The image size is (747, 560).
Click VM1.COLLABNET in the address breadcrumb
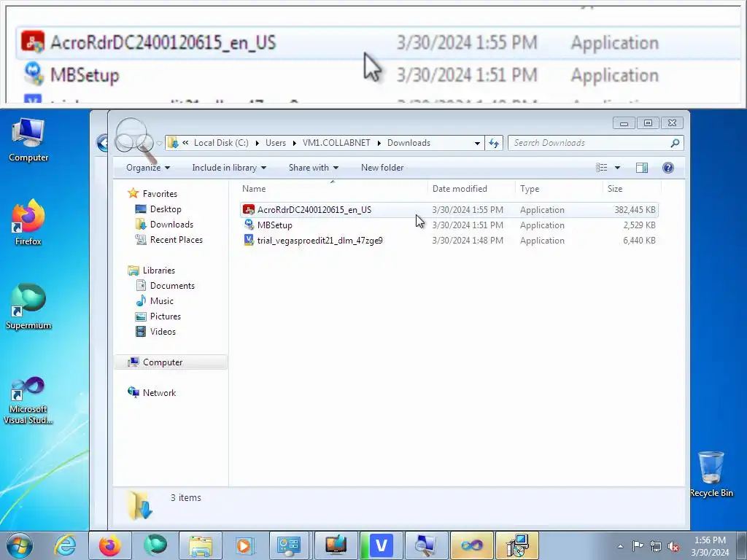[336, 143]
